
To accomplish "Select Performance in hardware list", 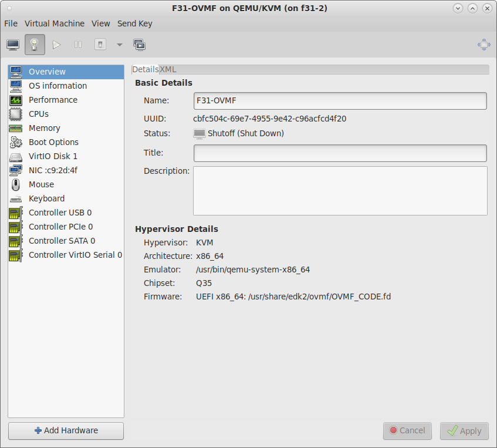I will tap(53, 100).
